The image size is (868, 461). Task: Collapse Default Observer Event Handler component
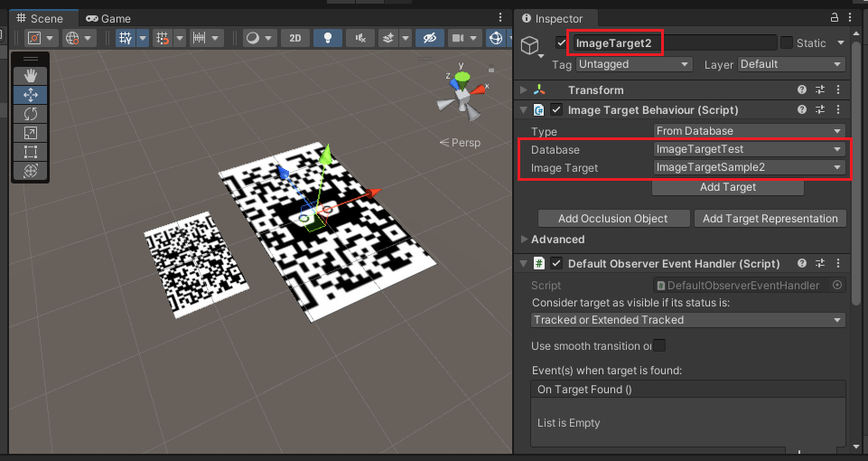click(524, 263)
